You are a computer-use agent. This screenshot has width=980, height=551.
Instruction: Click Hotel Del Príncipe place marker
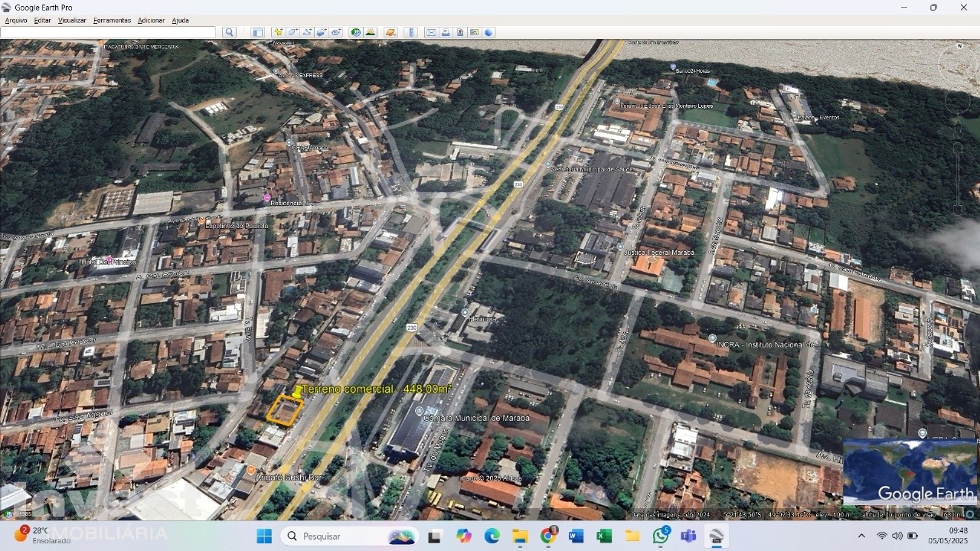109,259
